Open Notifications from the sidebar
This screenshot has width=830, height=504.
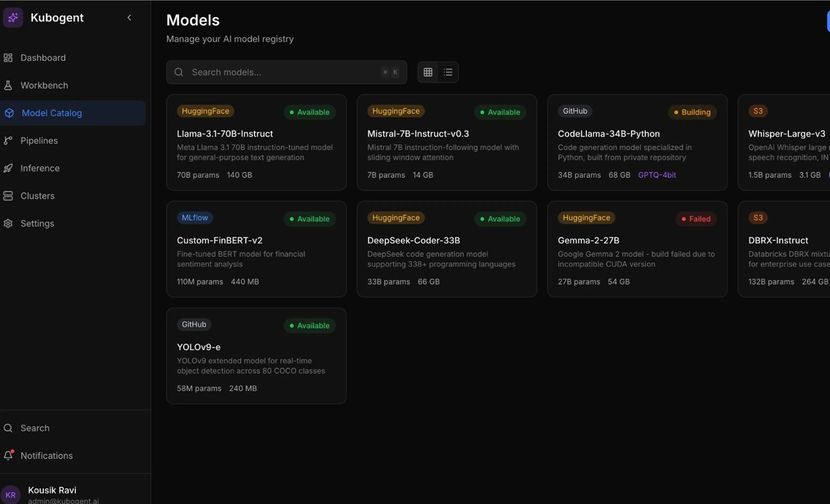pyautogui.click(x=73, y=456)
